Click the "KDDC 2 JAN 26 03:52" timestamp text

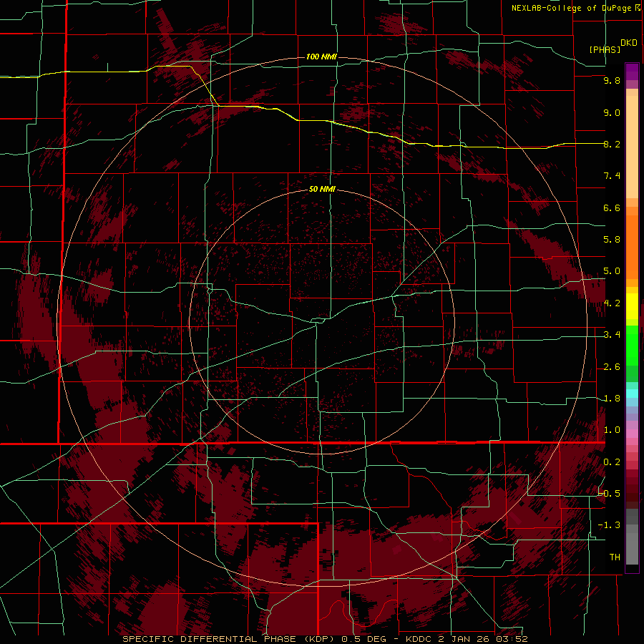[x=467, y=639]
